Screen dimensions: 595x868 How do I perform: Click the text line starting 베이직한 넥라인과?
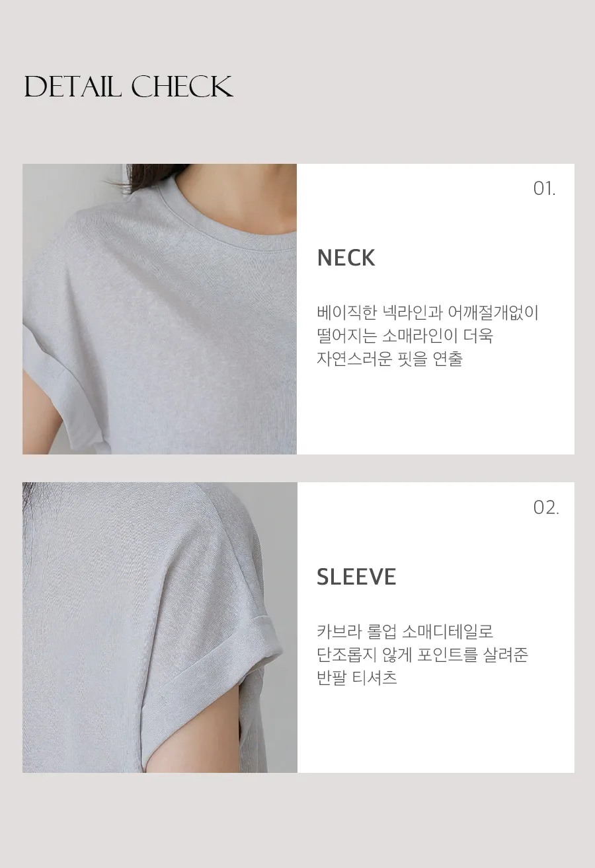click(428, 312)
